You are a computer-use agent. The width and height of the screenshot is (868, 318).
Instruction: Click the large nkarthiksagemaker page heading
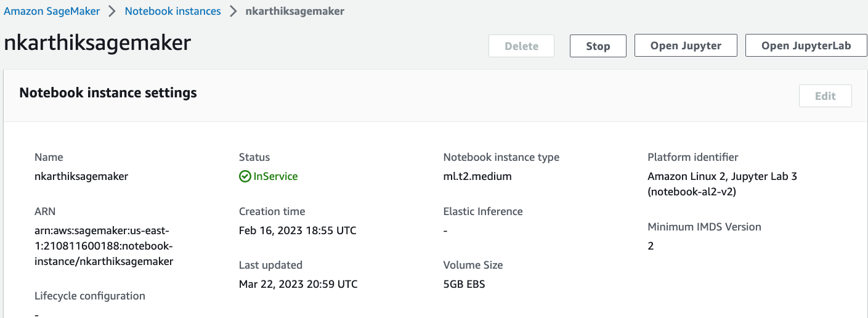97,43
